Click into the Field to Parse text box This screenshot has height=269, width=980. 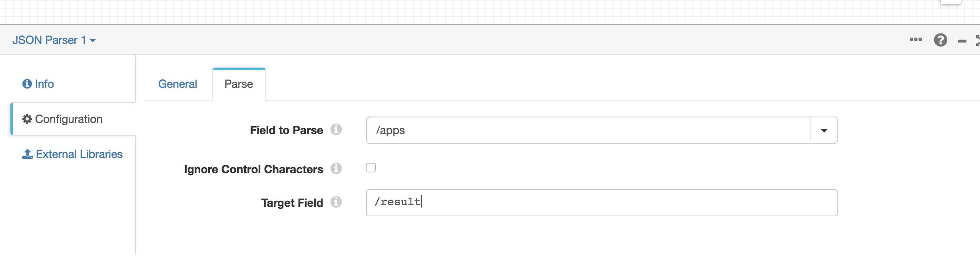point(588,130)
